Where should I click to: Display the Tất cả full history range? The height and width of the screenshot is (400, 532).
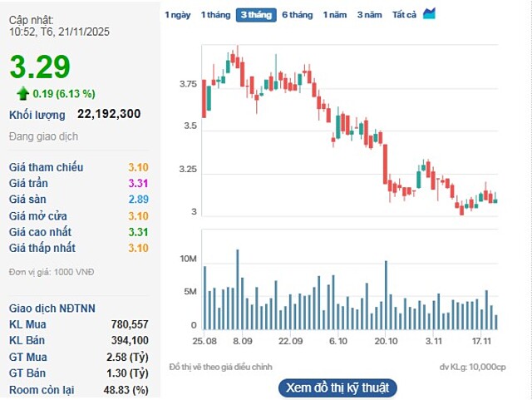[x=404, y=15]
